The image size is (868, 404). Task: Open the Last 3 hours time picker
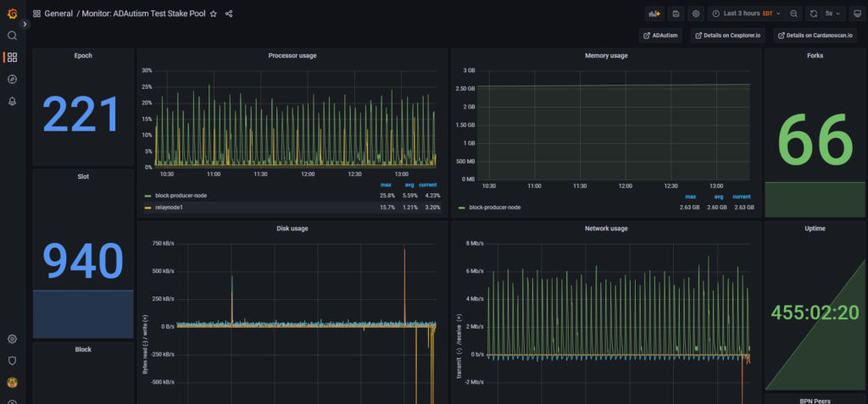(x=746, y=14)
